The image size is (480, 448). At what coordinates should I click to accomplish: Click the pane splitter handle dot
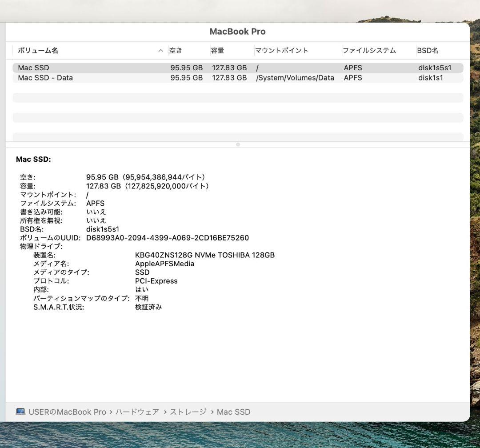tap(238, 144)
